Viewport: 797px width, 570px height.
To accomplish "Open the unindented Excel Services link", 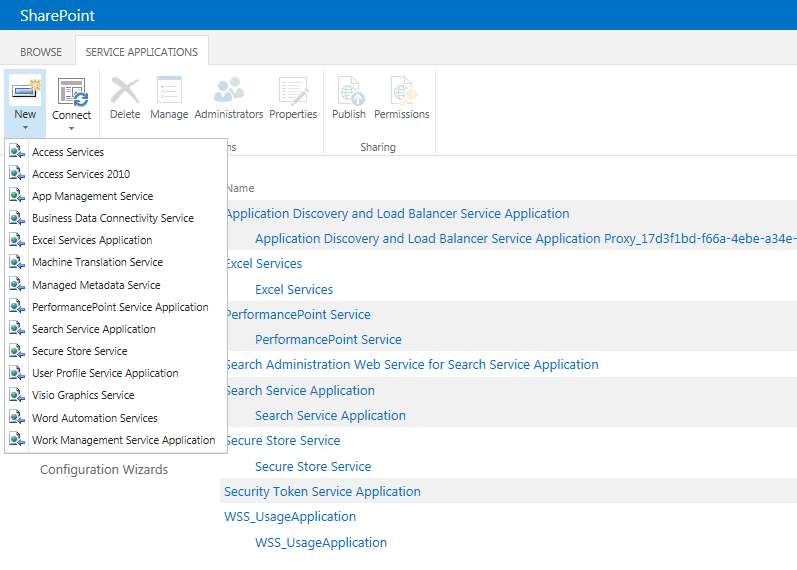I will (264, 263).
